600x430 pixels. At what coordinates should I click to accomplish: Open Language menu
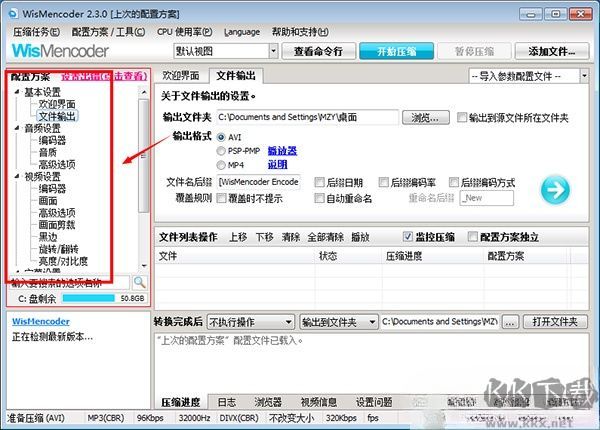242,32
